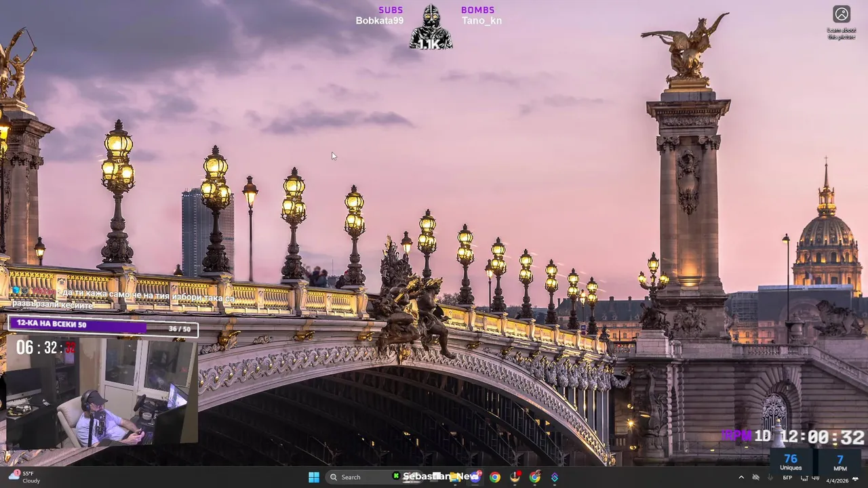Open the volume tray icon
The width and height of the screenshot is (868, 488).
(816, 478)
